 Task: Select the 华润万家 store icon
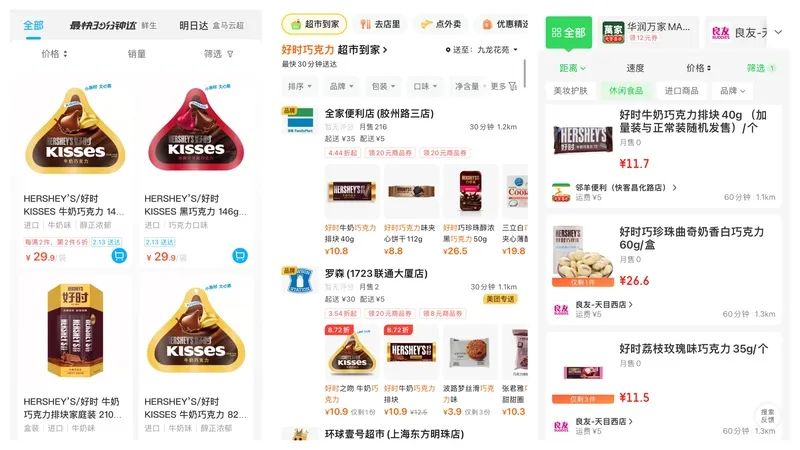[x=613, y=32]
